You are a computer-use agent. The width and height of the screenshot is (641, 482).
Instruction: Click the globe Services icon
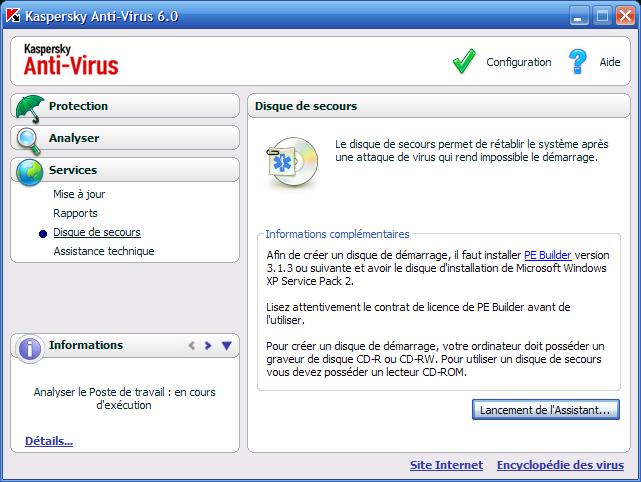click(29, 173)
